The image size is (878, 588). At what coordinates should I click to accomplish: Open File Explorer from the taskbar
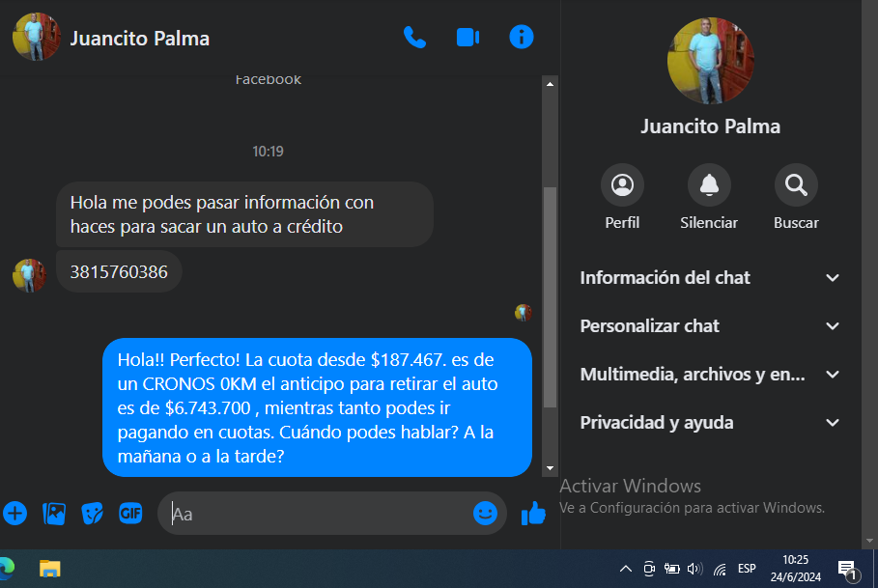pos(50,569)
